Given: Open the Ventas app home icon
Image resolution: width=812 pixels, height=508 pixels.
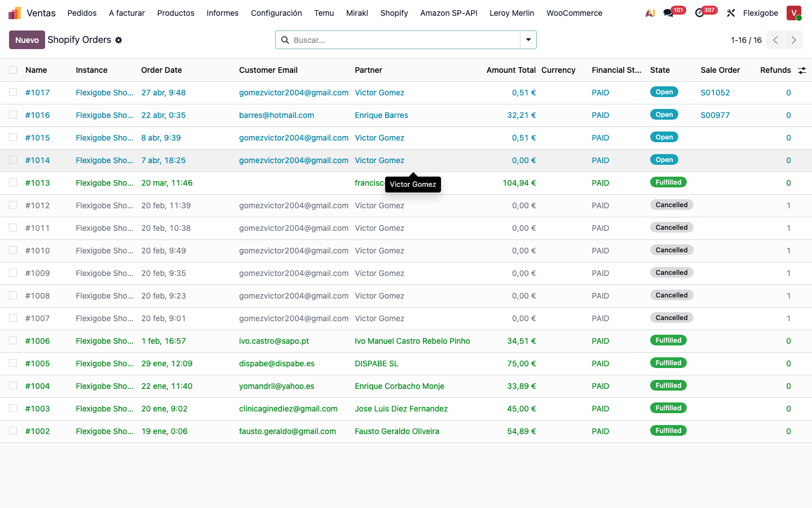Looking at the screenshot, I should click(x=15, y=13).
